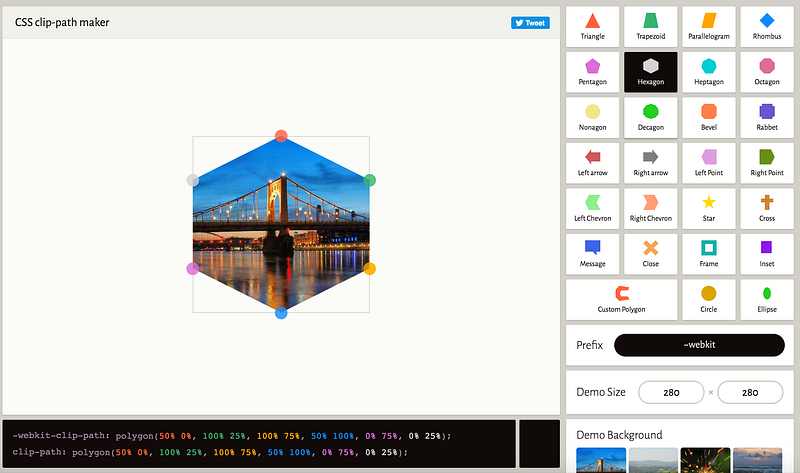Choose the sunset sky demo background
The height and width of the screenshot is (473, 800).
(x=757, y=460)
